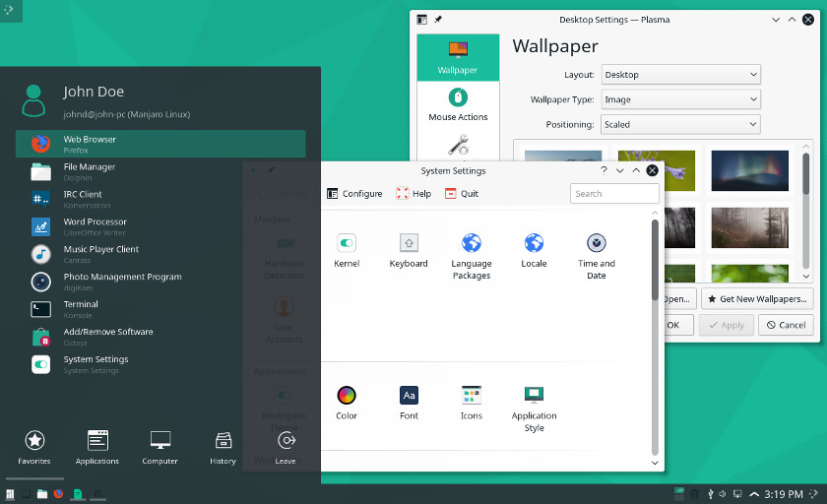827x504 pixels.
Task: Open the Font appearance settings
Action: pyautogui.click(x=409, y=403)
